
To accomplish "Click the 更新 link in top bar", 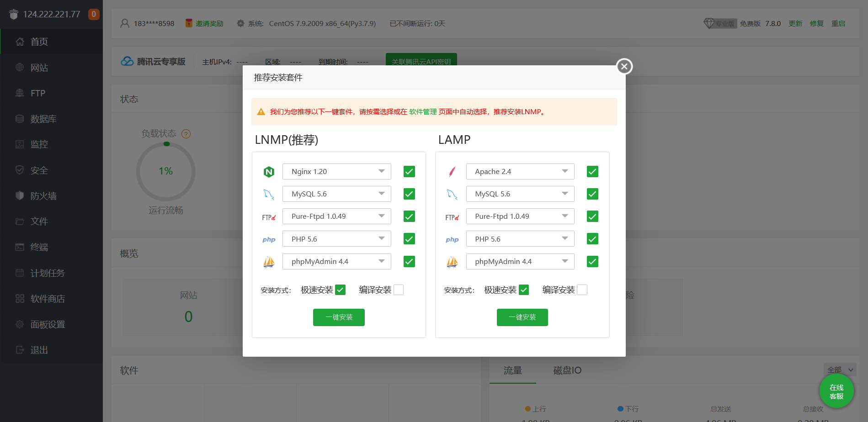I will click(x=795, y=23).
